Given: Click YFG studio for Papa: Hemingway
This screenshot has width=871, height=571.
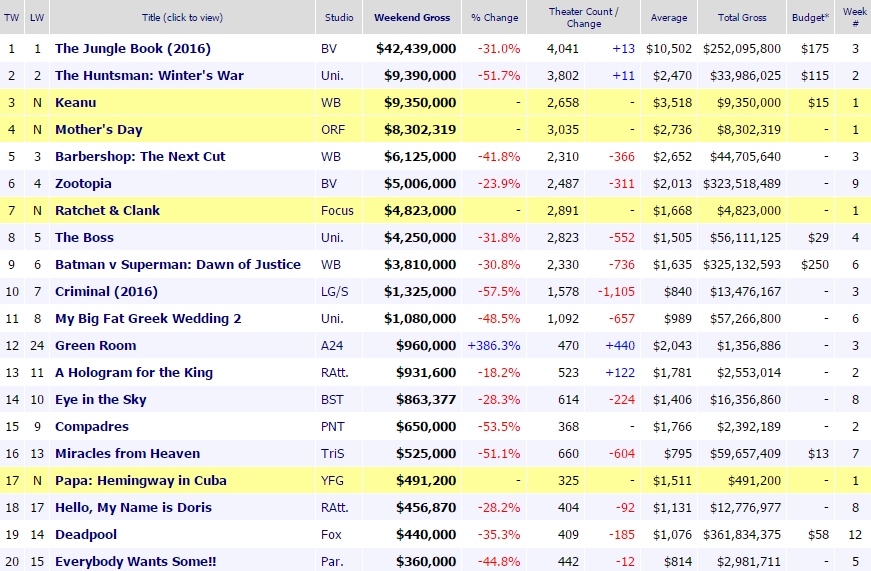Looking at the screenshot, I should [332, 481].
